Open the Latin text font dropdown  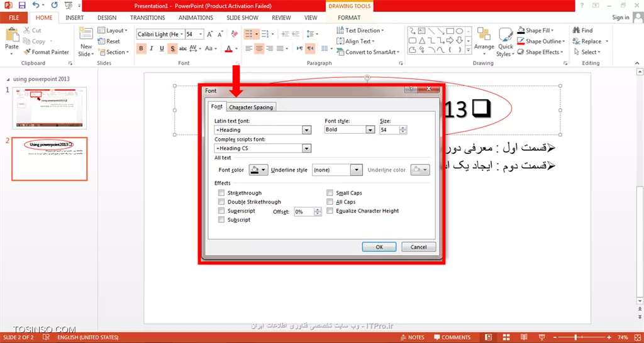point(306,129)
